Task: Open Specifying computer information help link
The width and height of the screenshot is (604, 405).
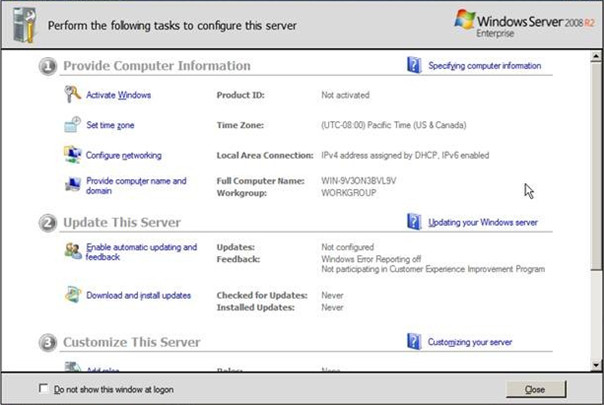Action: pos(485,66)
